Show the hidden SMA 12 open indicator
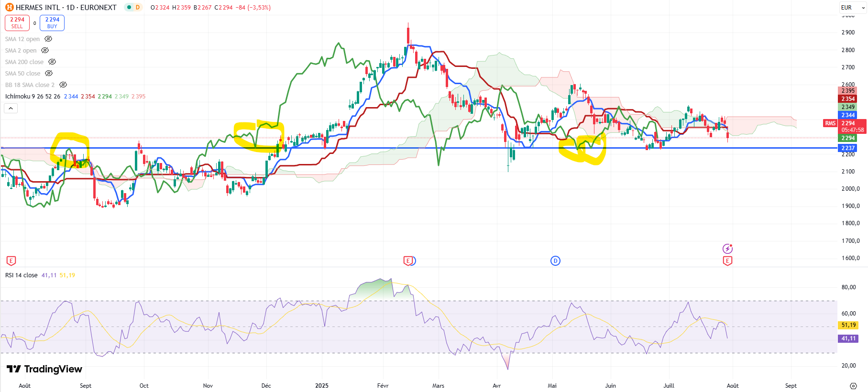The image size is (868, 392). pyautogui.click(x=48, y=39)
